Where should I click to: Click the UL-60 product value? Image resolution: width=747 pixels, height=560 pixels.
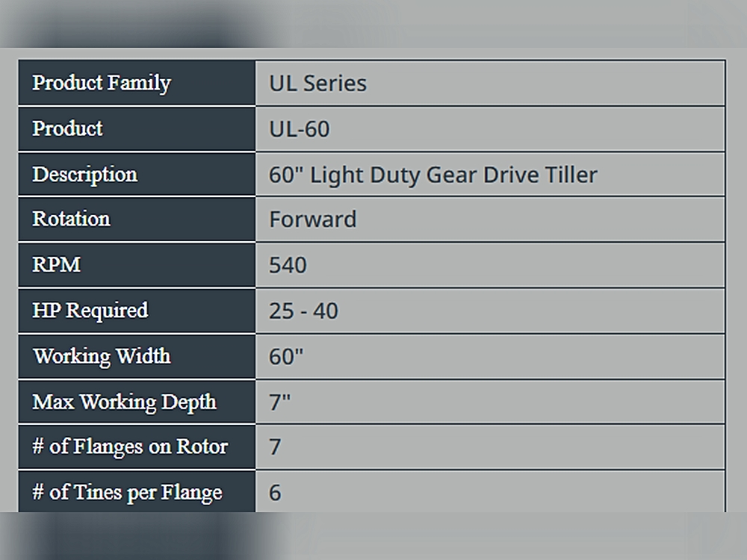[299, 129]
